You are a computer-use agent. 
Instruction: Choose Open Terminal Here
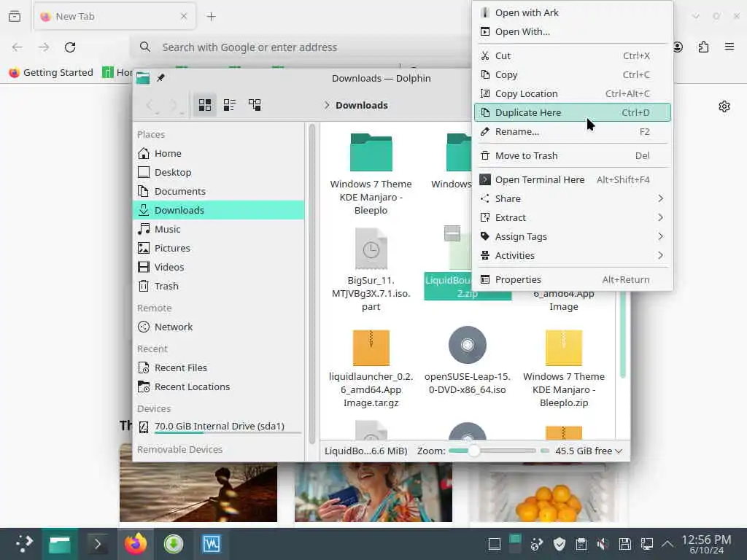[x=572, y=179]
